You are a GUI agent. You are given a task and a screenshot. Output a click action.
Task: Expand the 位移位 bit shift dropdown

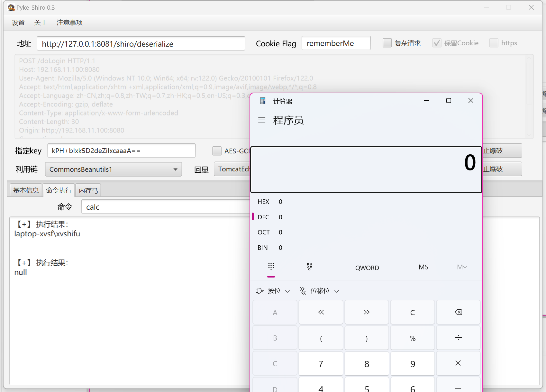click(x=319, y=291)
